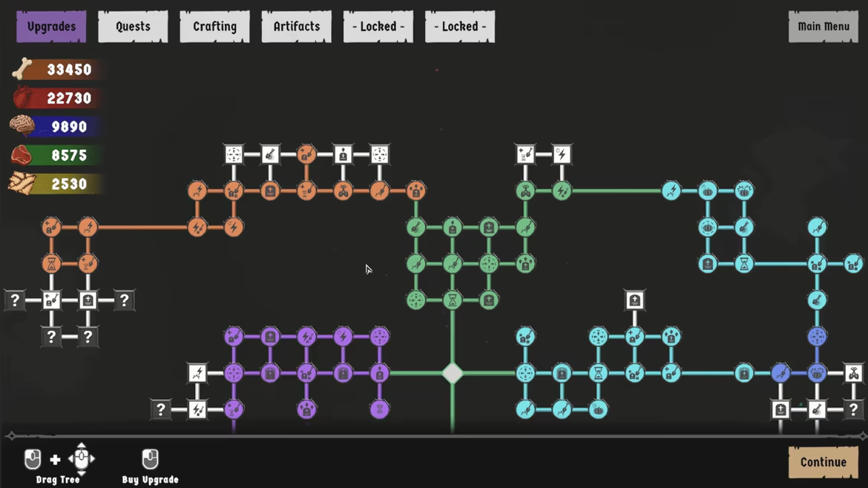Select the white tombstone node above cyan branch
The image size is (868, 488).
click(x=634, y=300)
